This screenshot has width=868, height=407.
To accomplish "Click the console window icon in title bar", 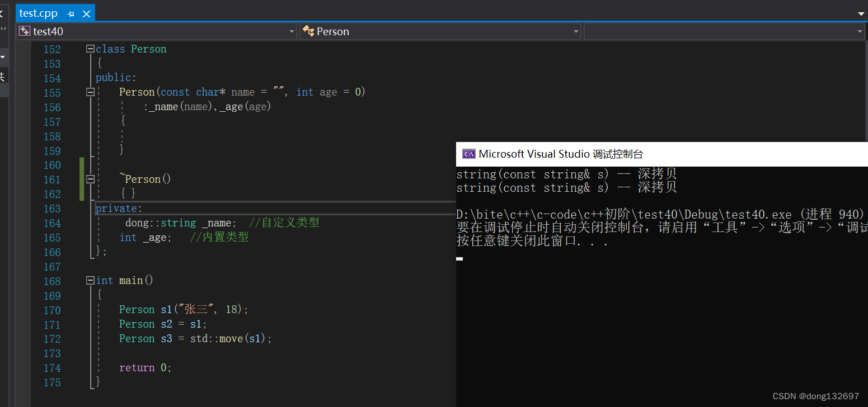I will click(x=468, y=154).
